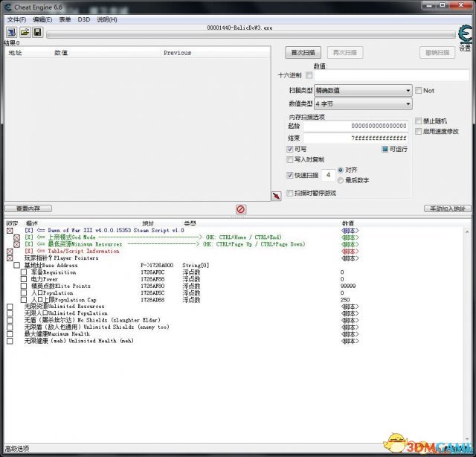The height and width of the screenshot is (457, 476).
Task: Toggle the 可写 writable checkbox
Action: pos(290,149)
